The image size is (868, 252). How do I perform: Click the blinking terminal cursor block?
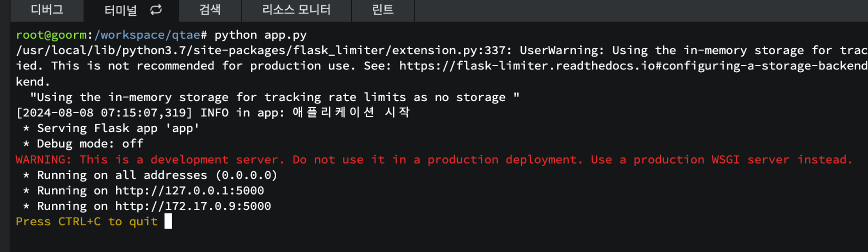168,221
